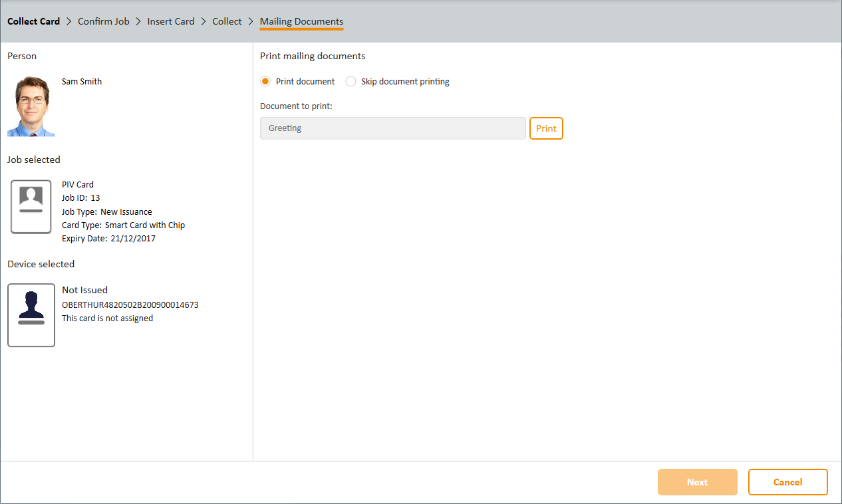
Task: Select the Mailing Documents step
Action: click(x=301, y=21)
